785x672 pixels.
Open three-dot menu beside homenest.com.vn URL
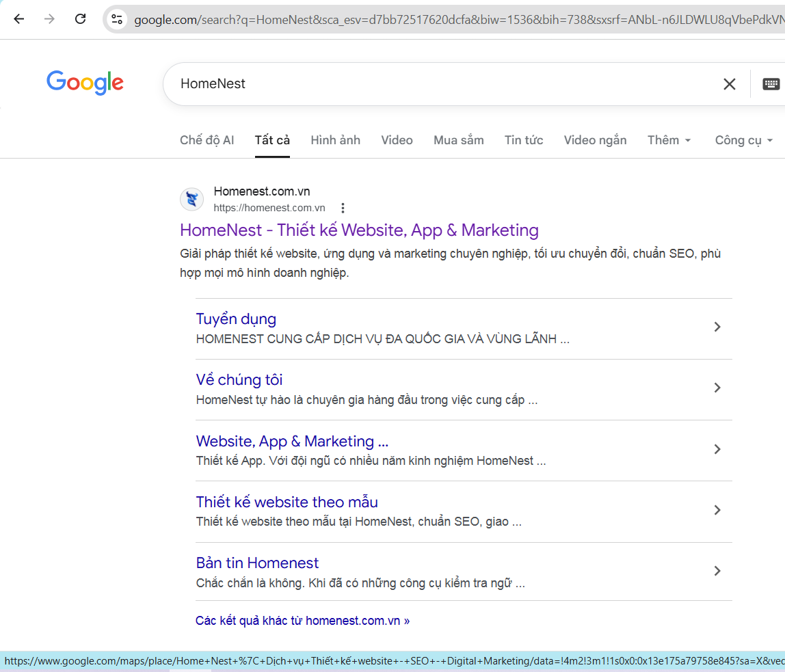[343, 208]
